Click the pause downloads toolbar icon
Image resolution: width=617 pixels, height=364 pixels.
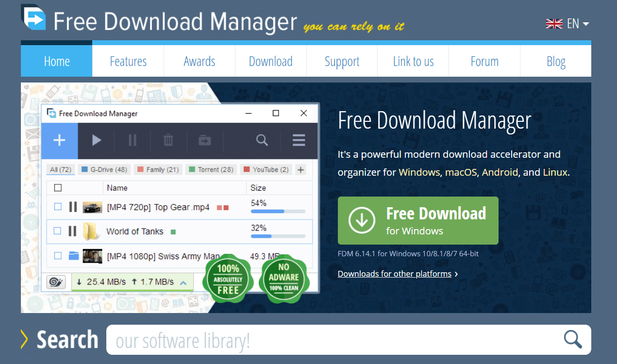(133, 141)
